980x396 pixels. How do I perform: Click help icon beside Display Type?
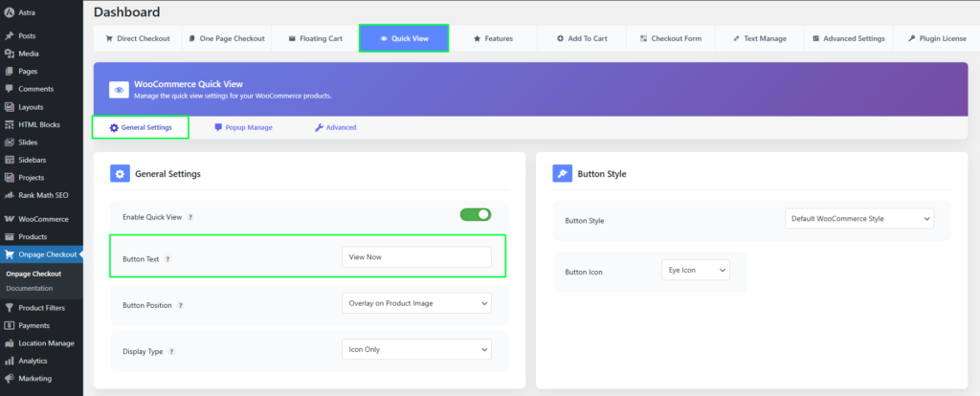point(172,350)
